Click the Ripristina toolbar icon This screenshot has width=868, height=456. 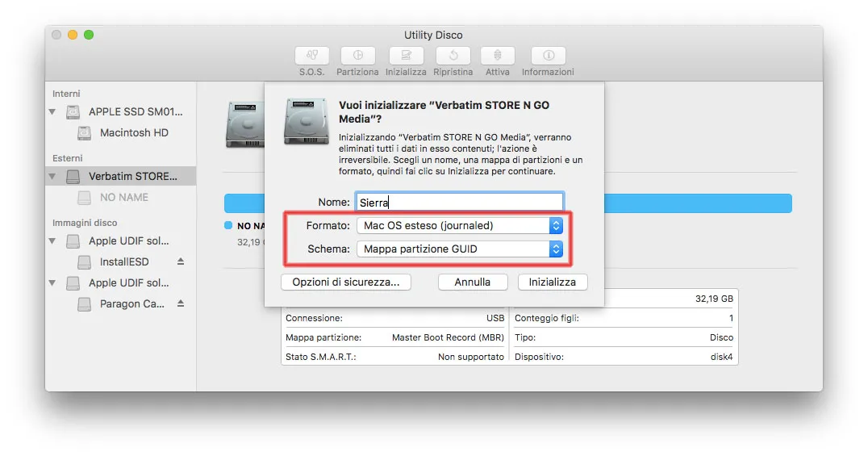point(453,56)
